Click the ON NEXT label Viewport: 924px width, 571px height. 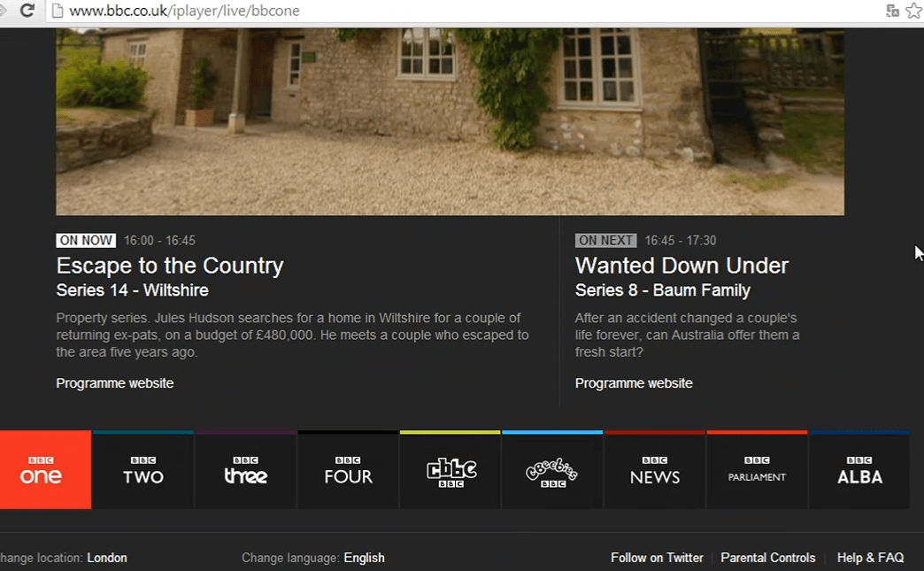(605, 241)
